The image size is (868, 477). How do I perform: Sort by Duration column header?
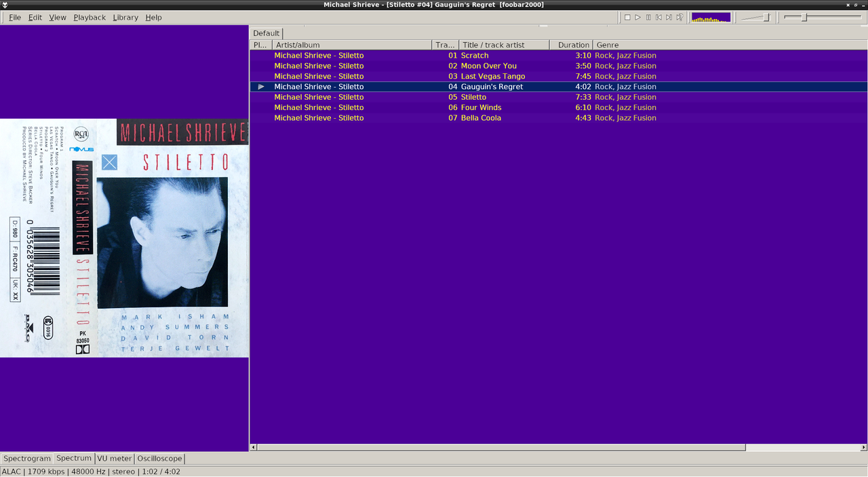tap(571, 45)
